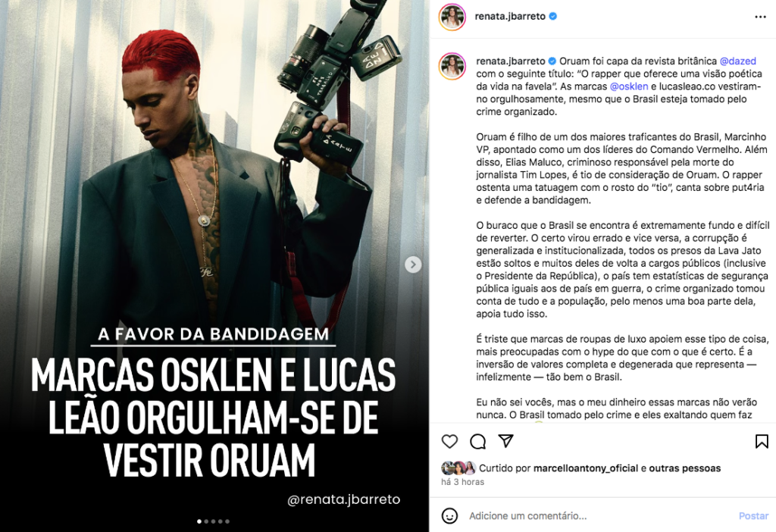Click renata.jbarreto username in caption
Image resolution: width=776 pixels, height=532 pixels.
(511, 61)
